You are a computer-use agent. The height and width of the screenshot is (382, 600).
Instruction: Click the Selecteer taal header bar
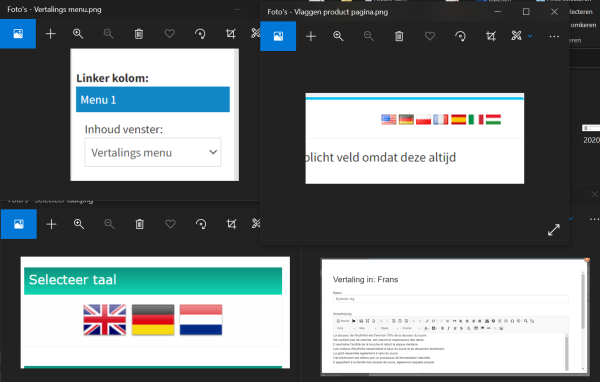[153, 281]
